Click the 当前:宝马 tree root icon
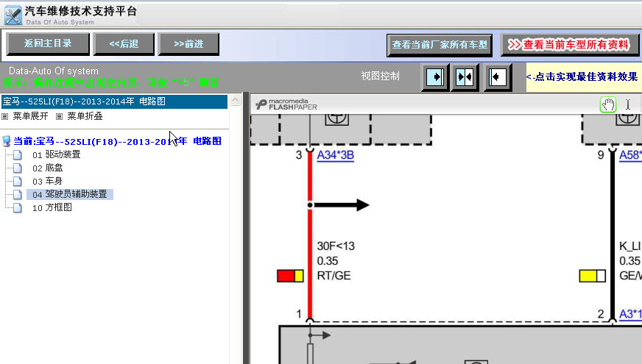 [6, 141]
